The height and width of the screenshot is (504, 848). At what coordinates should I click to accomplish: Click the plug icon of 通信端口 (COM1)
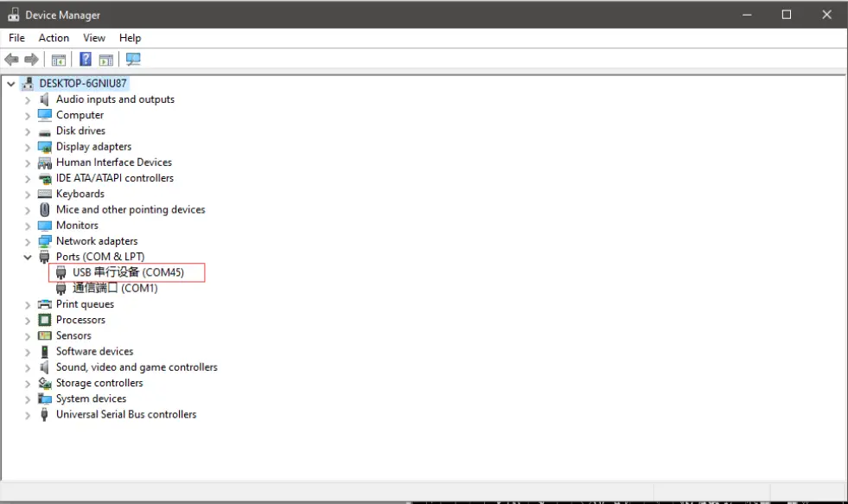click(61, 288)
